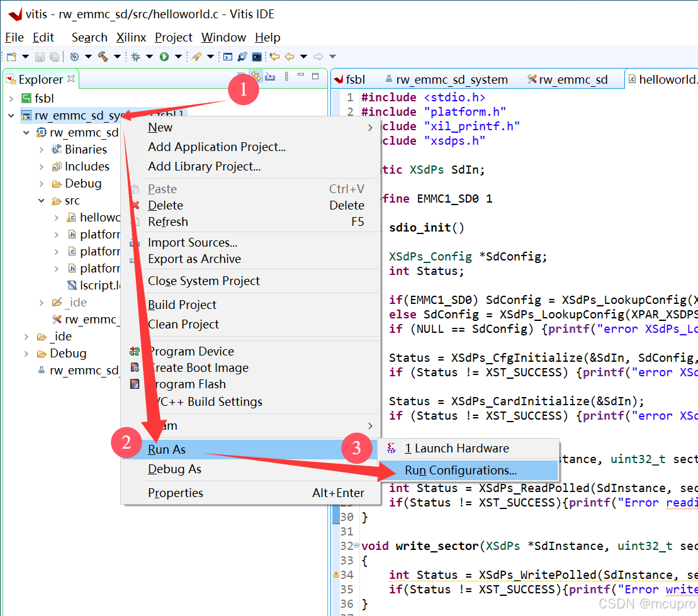Choose Build Project in context menu
This screenshot has width=698, height=616.
click(x=250, y=305)
